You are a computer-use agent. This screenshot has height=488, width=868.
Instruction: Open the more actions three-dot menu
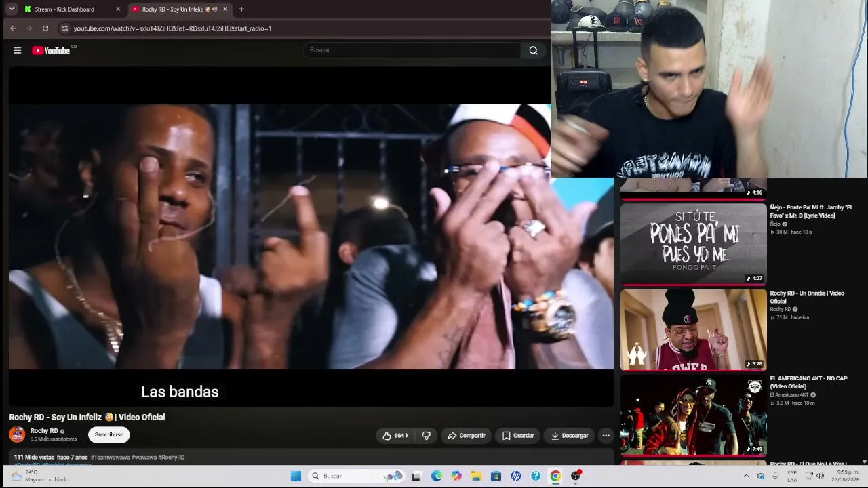[606, 436]
